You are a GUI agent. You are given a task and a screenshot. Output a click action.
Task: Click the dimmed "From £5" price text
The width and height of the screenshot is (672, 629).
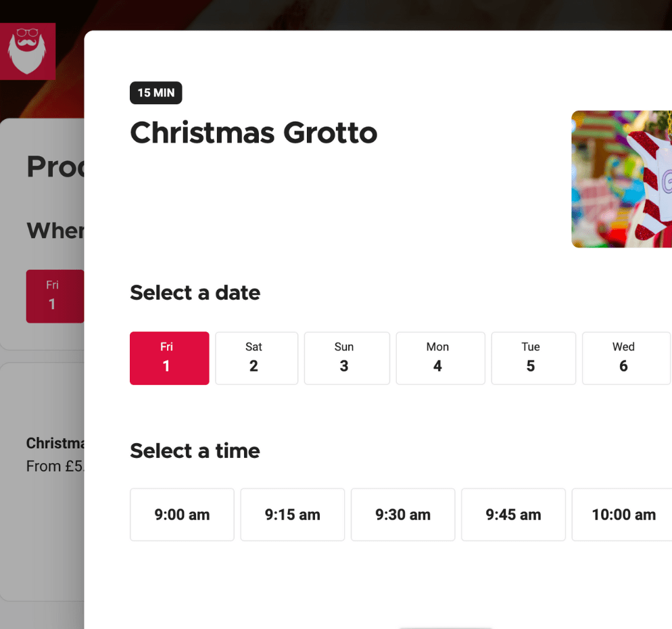pos(55,466)
